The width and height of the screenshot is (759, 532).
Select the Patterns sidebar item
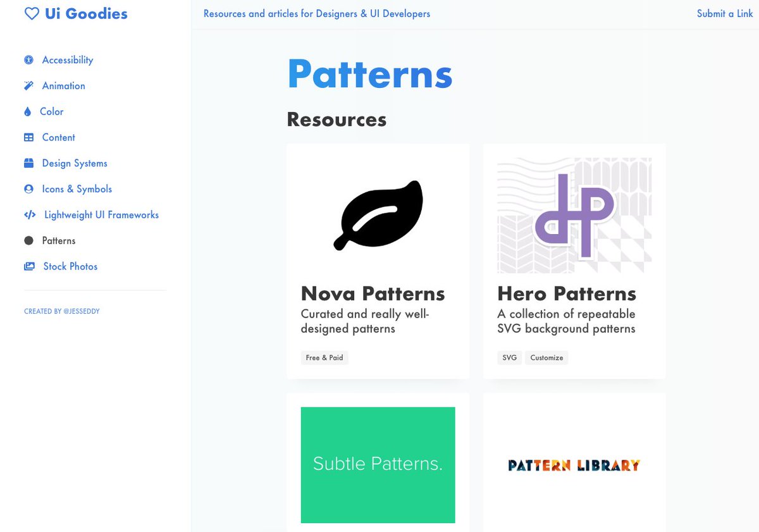58,241
